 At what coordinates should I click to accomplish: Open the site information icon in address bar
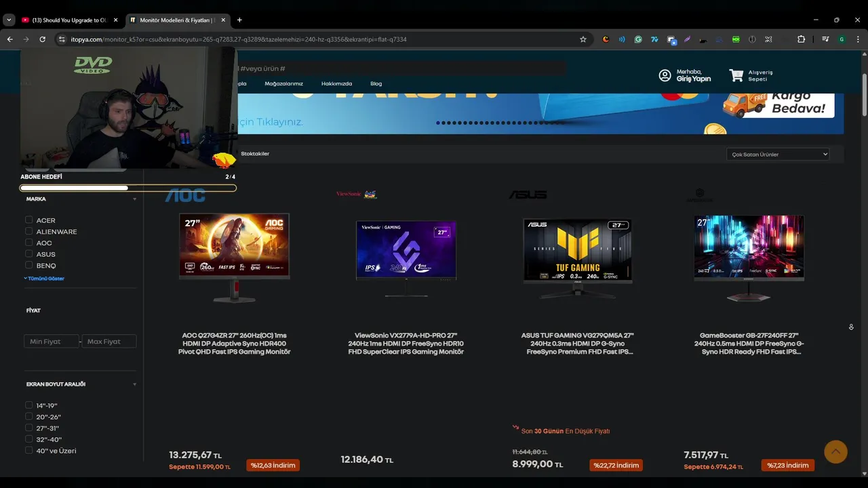click(62, 39)
